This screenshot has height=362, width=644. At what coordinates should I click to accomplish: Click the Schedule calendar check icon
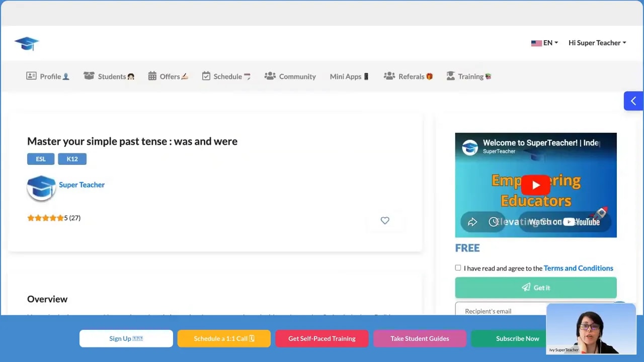pyautogui.click(x=206, y=76)
